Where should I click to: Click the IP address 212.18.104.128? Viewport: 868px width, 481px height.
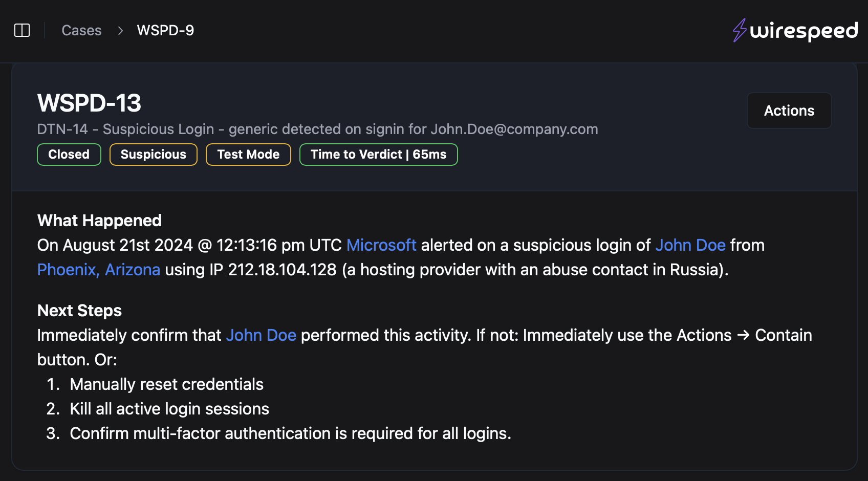click(282, 270)
